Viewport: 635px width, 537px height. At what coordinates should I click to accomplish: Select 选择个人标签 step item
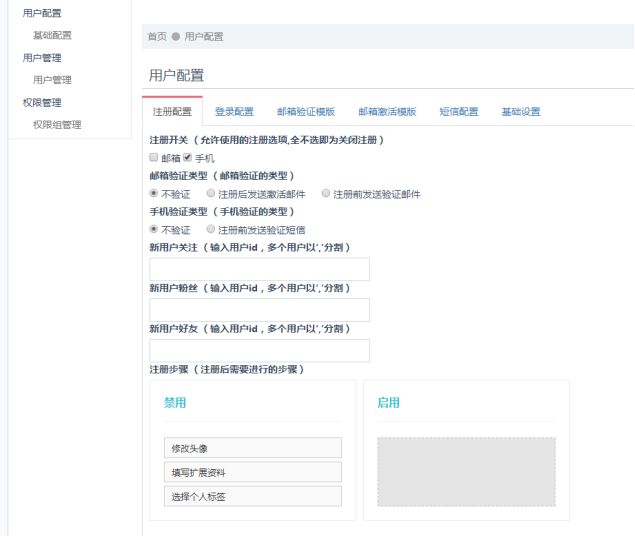pos(253,496)
